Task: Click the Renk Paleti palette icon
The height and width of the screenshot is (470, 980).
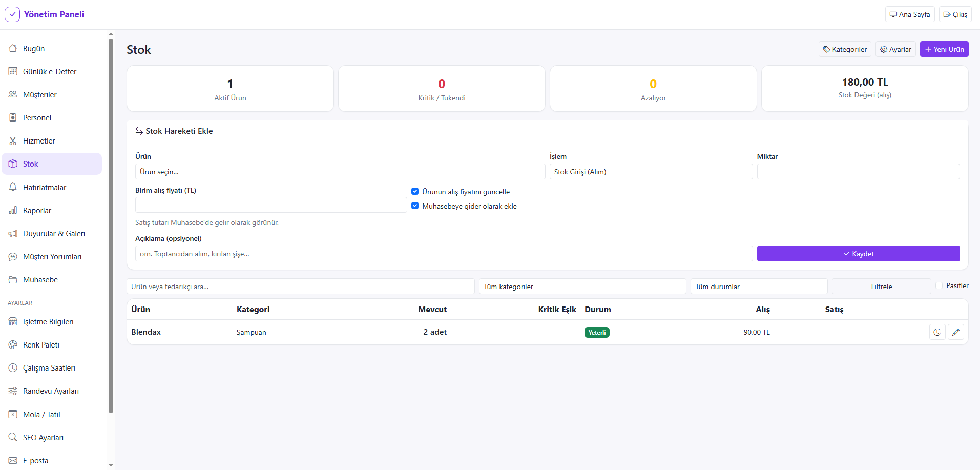Action: point(13,344)
